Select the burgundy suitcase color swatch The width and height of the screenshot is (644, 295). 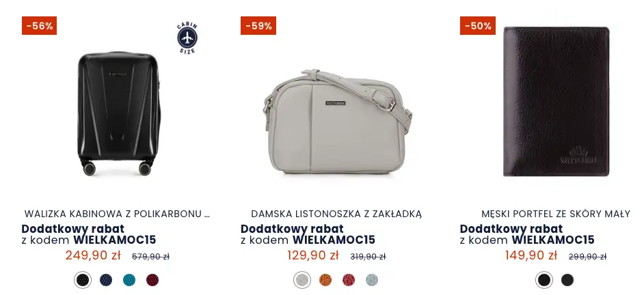pos(152,280)
